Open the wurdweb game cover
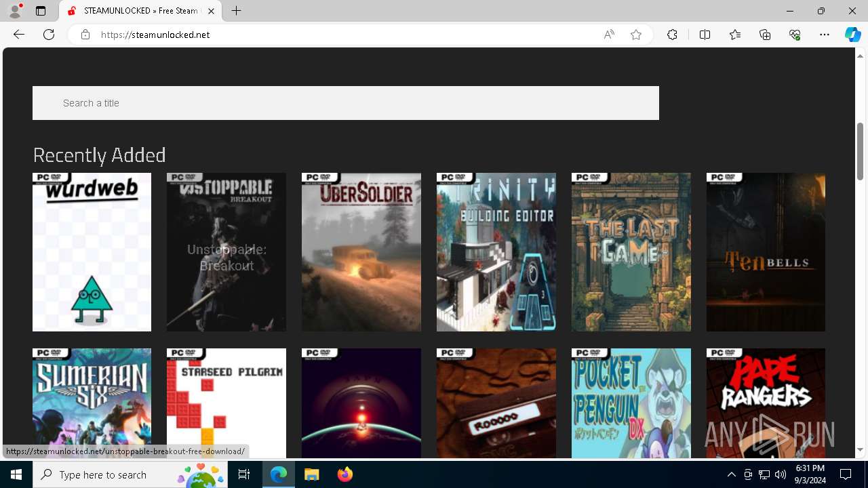 pyautogui.click(x=92, y=252)
